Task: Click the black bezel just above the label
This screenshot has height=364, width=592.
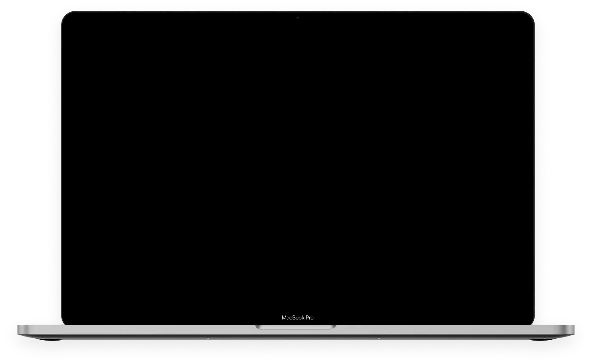Action: pyautogui.click(x=298, y=309)
